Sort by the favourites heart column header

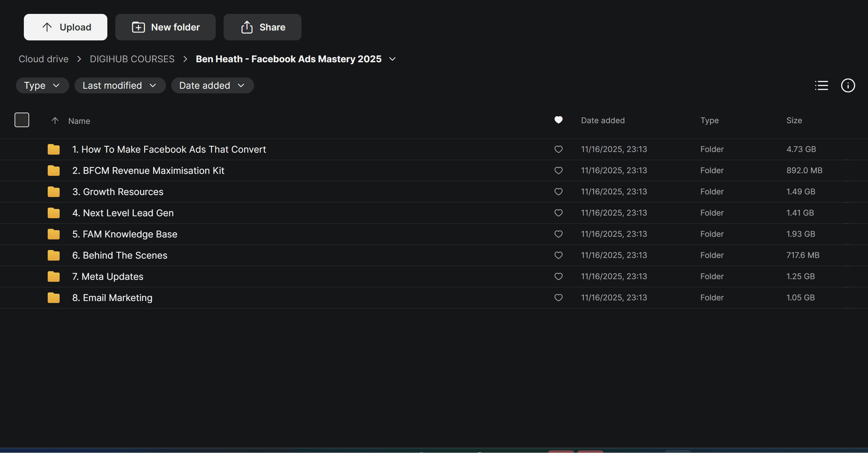tap(558, 120)
